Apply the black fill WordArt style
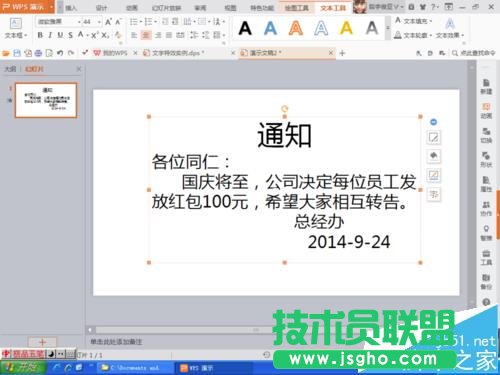This screenshot has height=375, width=500. tap(245, 28)
